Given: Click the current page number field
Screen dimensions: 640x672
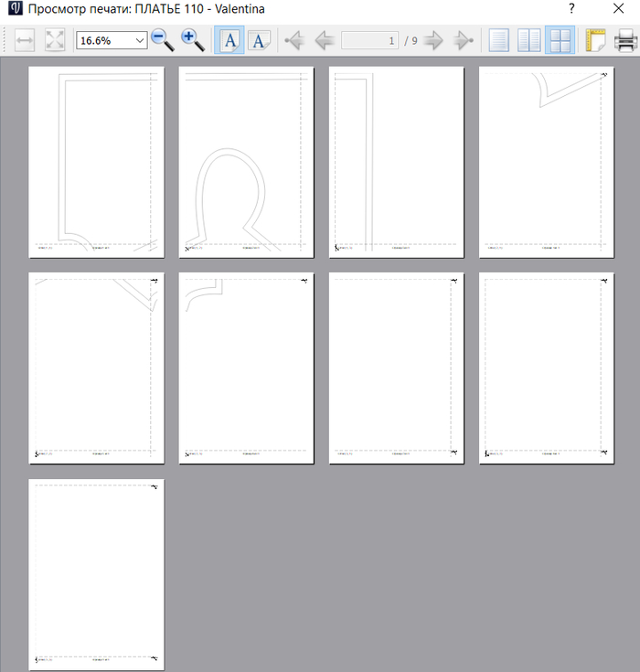Looking at the screenshot, I should click(x=370, y=40).
